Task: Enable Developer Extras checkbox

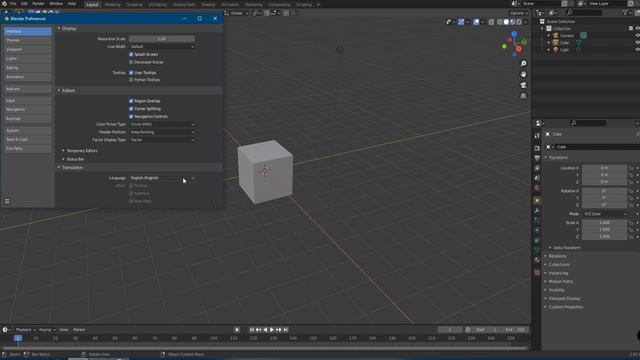Action: (131, 62)
